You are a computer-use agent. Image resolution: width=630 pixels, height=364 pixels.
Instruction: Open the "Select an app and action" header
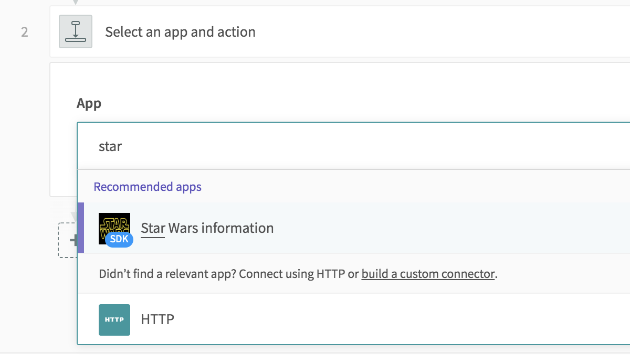pos(180,32)
